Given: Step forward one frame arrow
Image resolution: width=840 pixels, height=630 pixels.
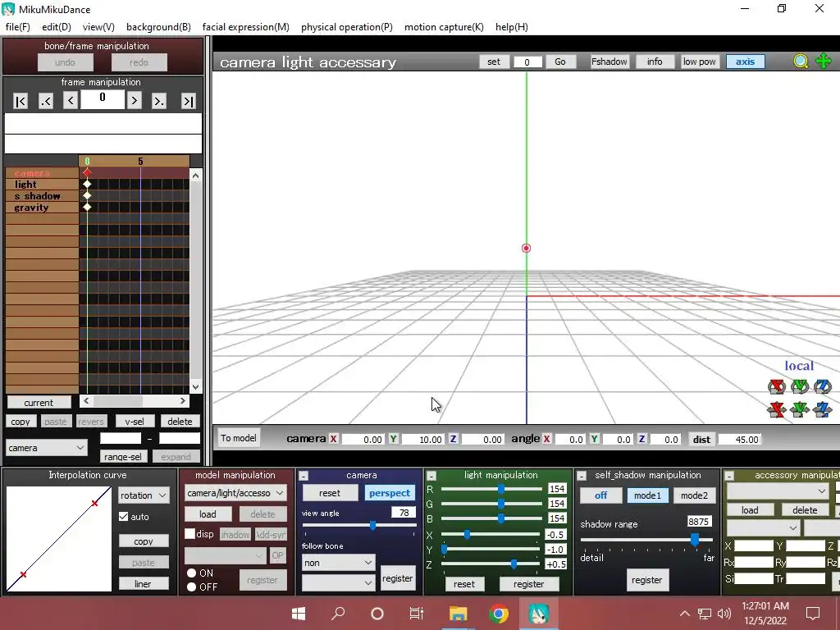Looking at the screenshot, I should tap(134, 100).
